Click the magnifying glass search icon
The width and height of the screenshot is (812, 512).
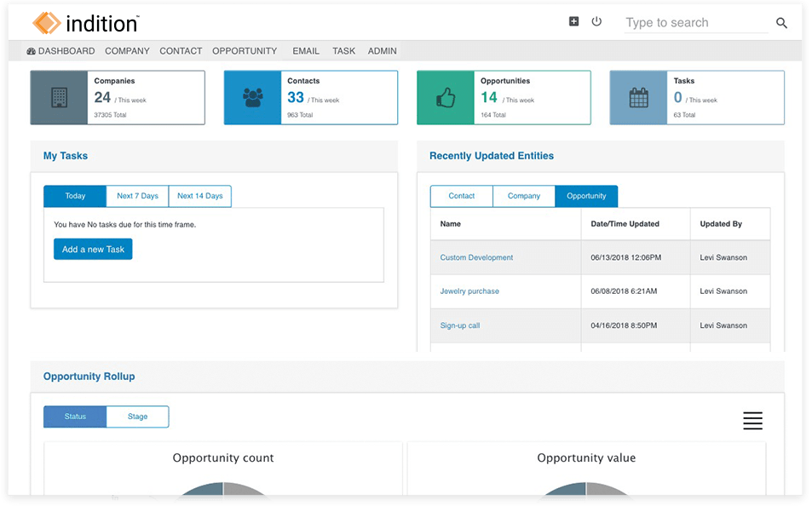(x=781, y=23)
